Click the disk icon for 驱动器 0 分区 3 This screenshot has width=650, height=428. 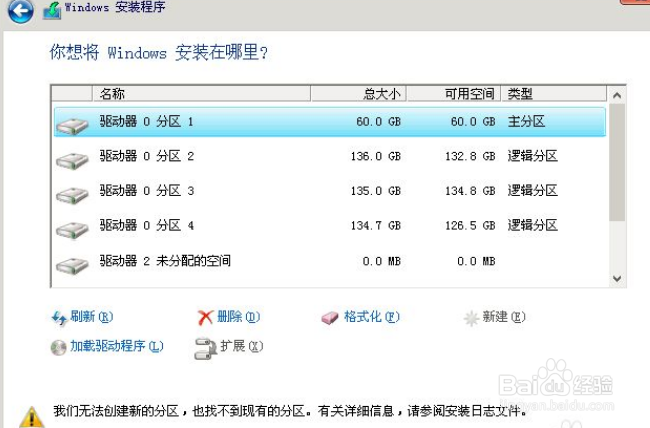tap(73, 195)
